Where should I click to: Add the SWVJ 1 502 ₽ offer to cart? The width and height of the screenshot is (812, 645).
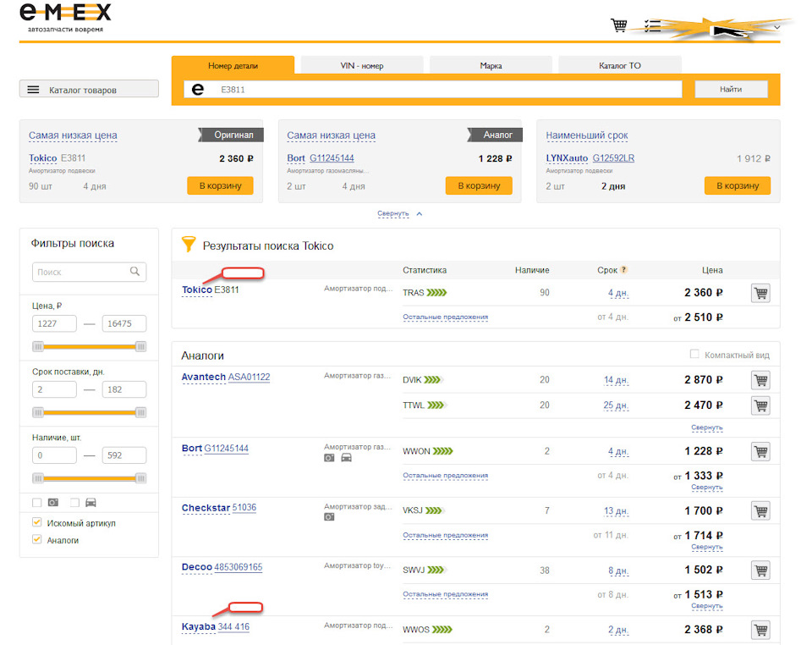(x=760, y=570)
